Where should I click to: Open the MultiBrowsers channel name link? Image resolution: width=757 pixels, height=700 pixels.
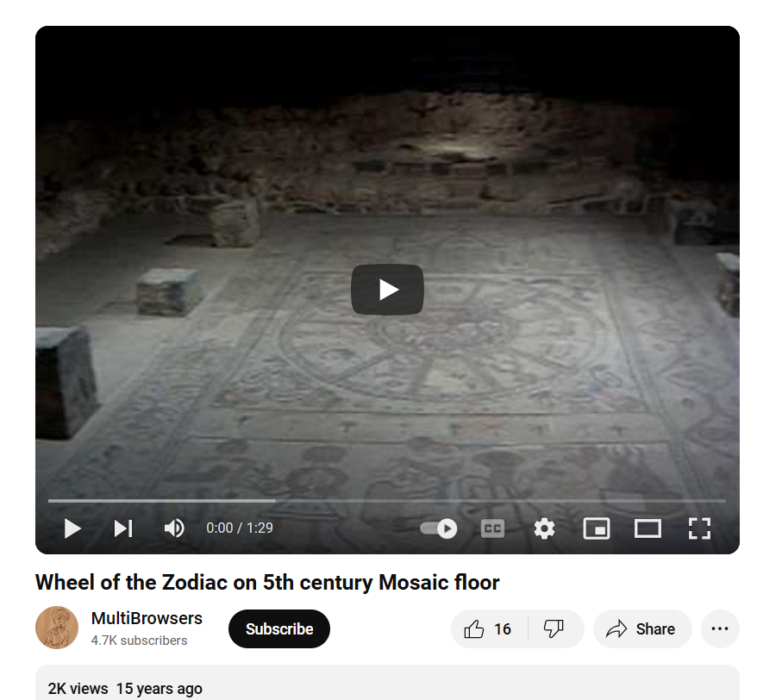pyautogui.click(x=147, y=618)
